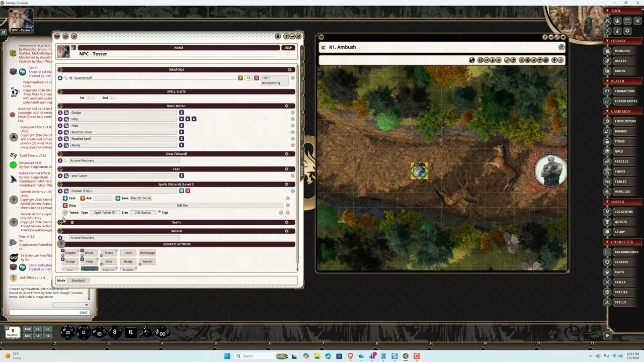Screen dimensions: 644x362
Task: Toggle the ADV advantage button
Action: [x=28, y=329]
